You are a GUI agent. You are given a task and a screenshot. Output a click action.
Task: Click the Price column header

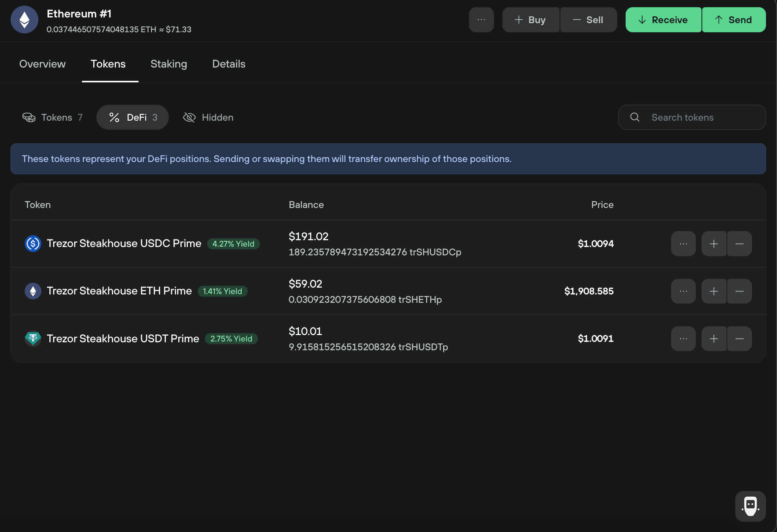click(x=602, y=205)
